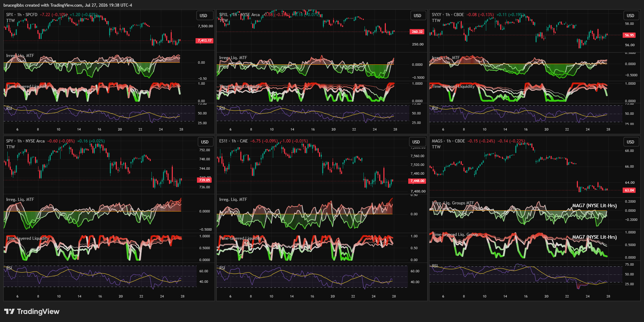Screen dimensions: 644x322
Task: Select the 260.32 last price label
Action: point(417,32)
